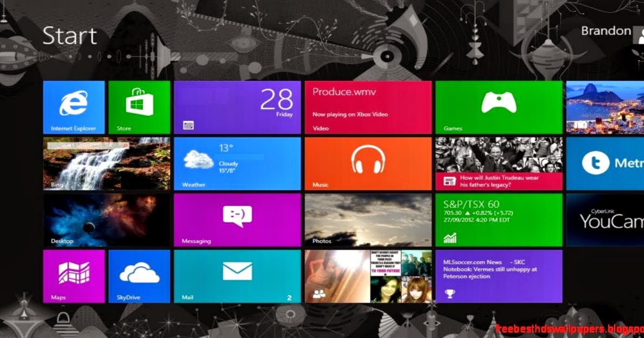
Task: Open the Bing tile
Action: click(106, 163)
